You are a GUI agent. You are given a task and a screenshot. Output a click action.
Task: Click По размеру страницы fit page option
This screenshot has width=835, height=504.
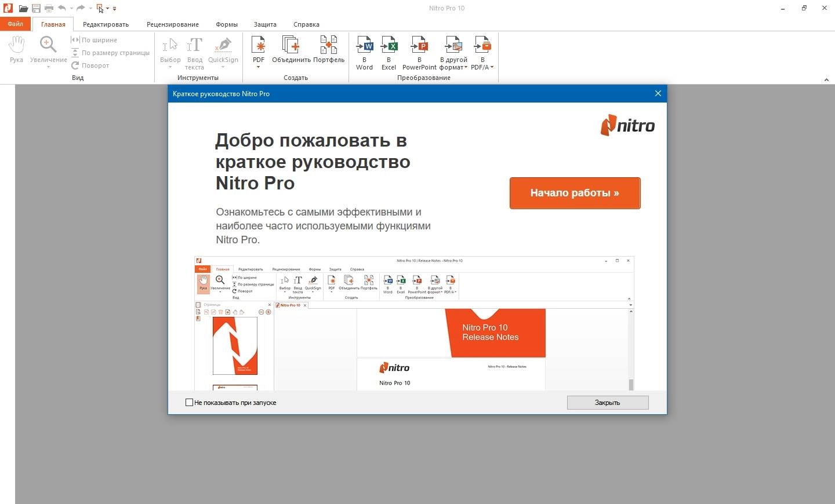click(110, 53)
